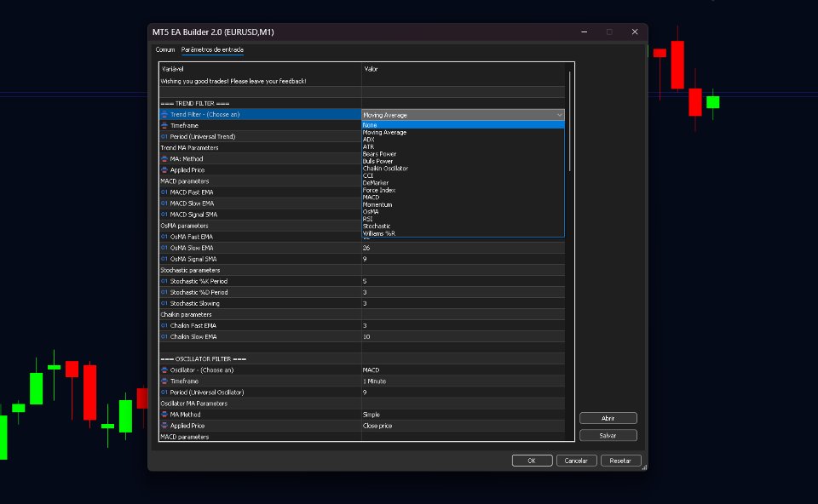The image size is (818, 504).
Task: Select OsMA list entry
Action: coord(463,212)
